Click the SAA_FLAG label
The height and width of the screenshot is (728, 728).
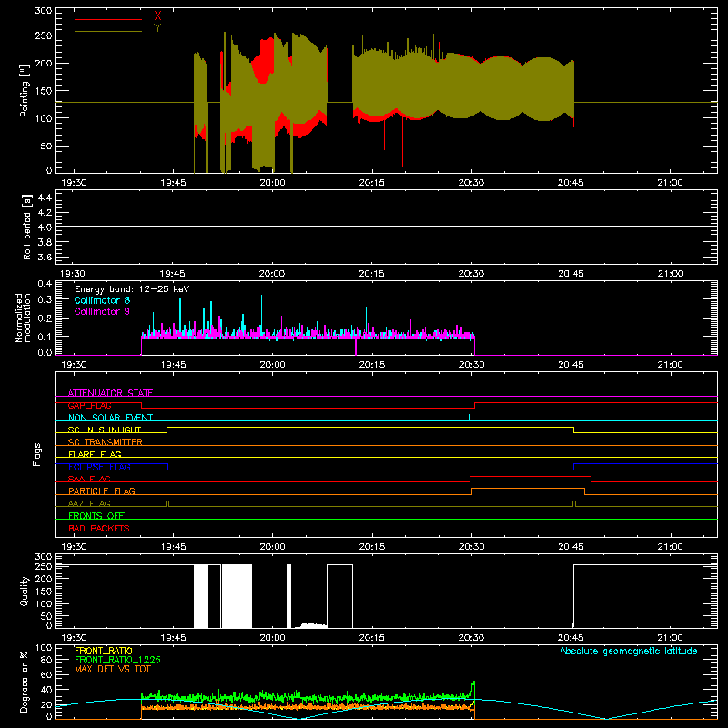point(89,479)
